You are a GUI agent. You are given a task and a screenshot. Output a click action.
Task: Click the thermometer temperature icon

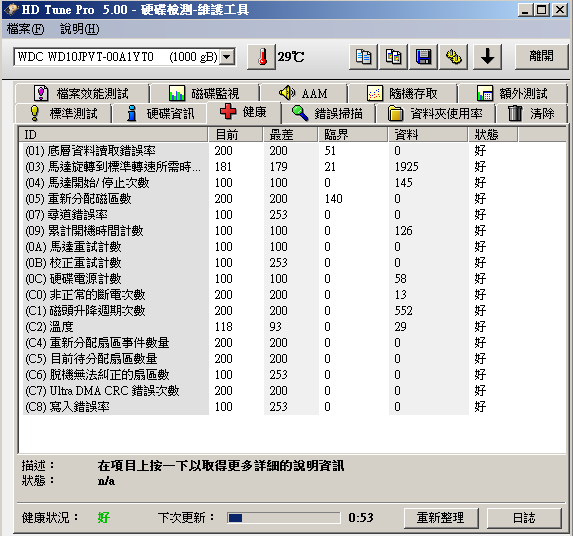click(x=261, y=57)
